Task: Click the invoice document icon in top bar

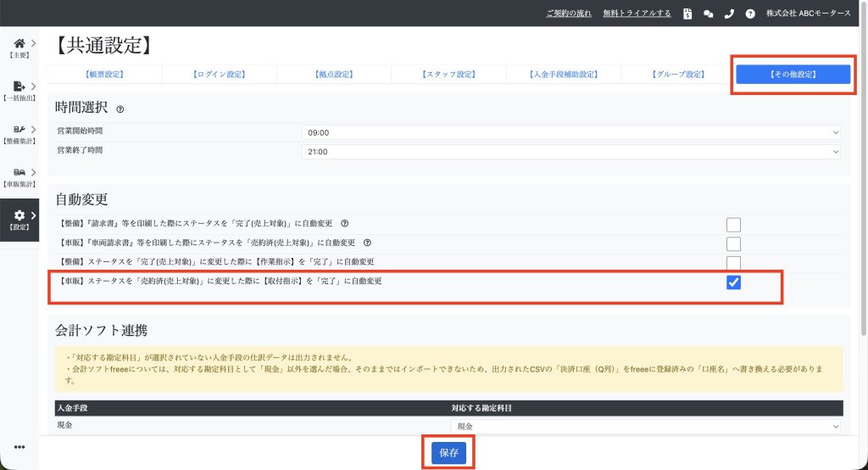Action: tap(687, 14)
